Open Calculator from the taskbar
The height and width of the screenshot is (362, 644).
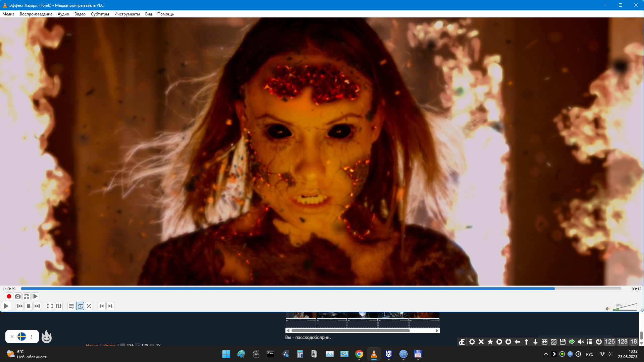point(300,354)
